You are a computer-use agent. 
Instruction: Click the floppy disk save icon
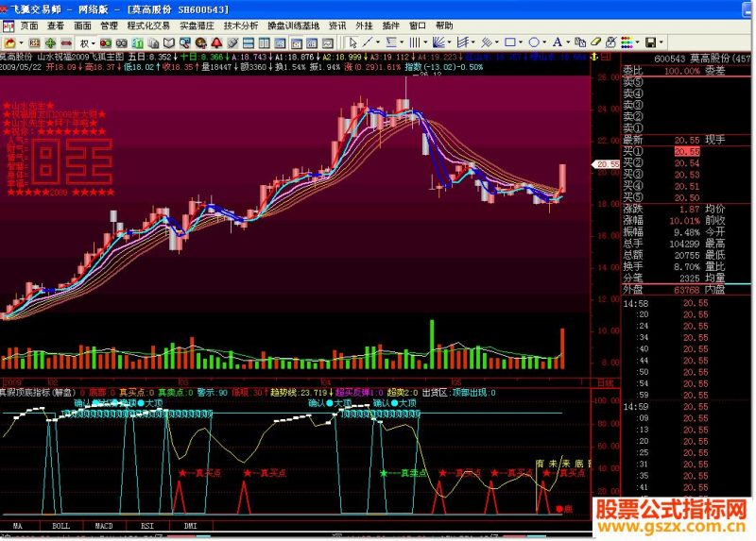(650, 42)
